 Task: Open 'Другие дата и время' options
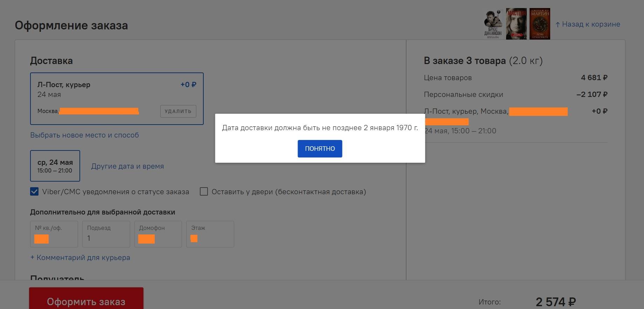(x=127, y=166)
